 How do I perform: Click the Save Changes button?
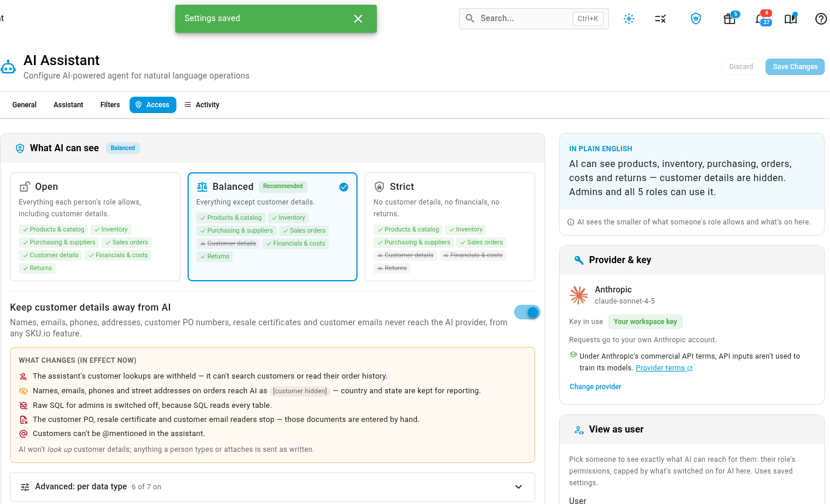pos(795,67)
